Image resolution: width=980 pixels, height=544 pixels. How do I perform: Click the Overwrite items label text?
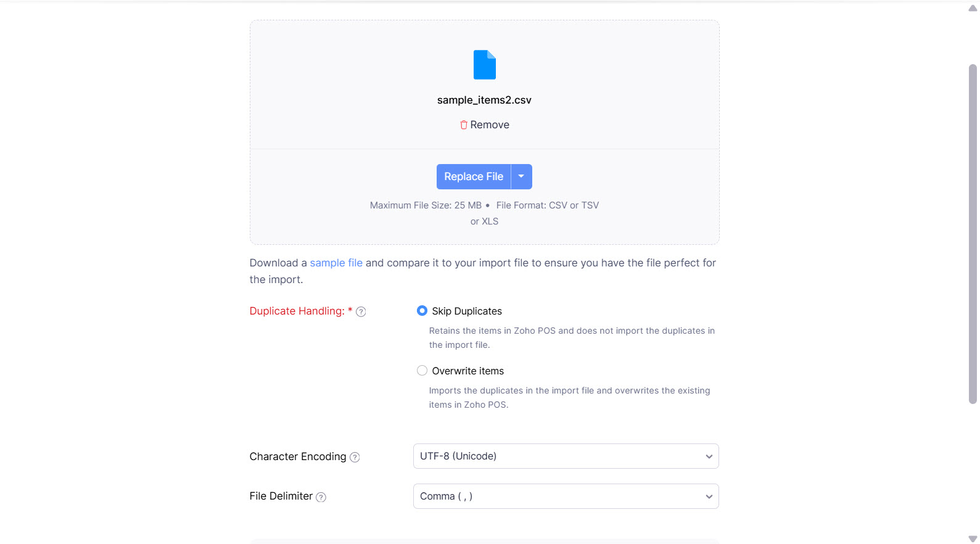467,371
